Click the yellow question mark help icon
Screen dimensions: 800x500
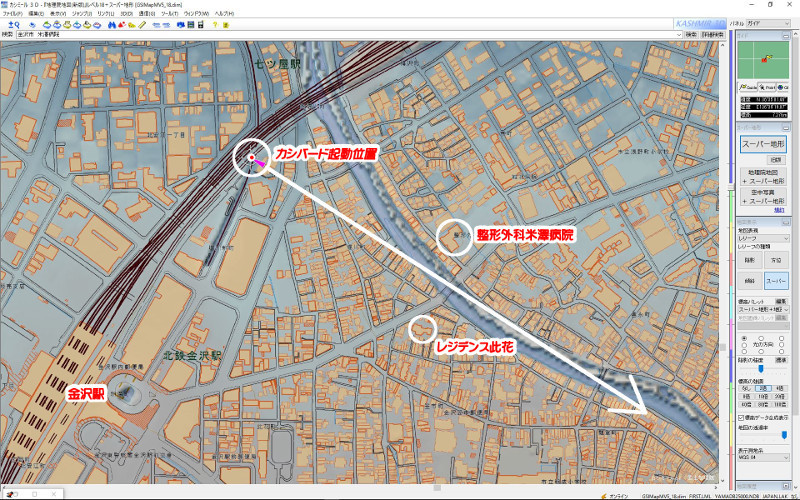(x=215, y=24)
